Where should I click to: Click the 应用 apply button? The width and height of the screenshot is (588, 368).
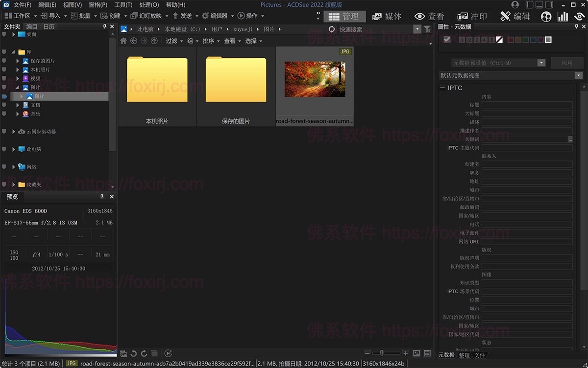(x=567, y=63)
